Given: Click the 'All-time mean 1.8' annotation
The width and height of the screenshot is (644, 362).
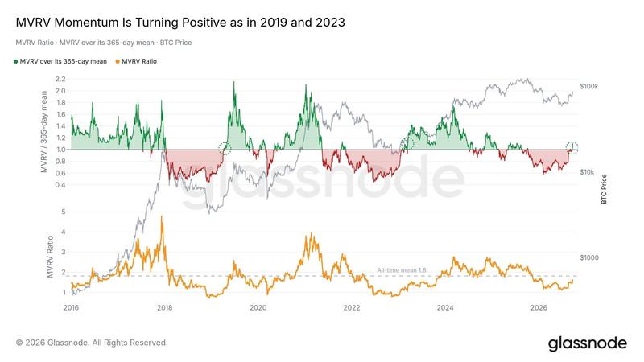Looking at the screenshot, I should point(401,270).
